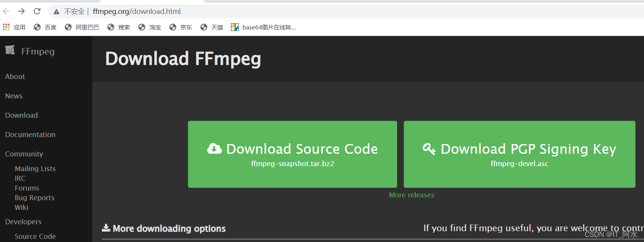Image resolution: width=644 pixels, height=242 pixels.
Task: Click the not-secure warning triangle icon
Action: tap(57, 12)
